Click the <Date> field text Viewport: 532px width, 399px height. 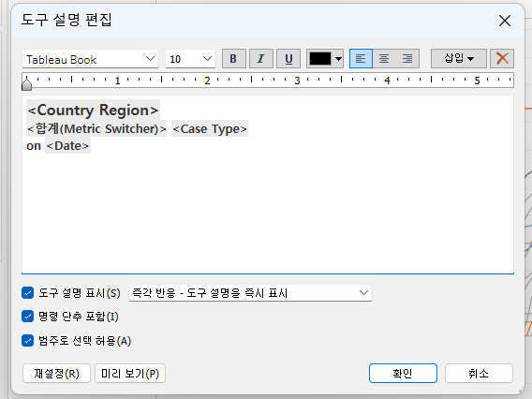pos(67,145)
